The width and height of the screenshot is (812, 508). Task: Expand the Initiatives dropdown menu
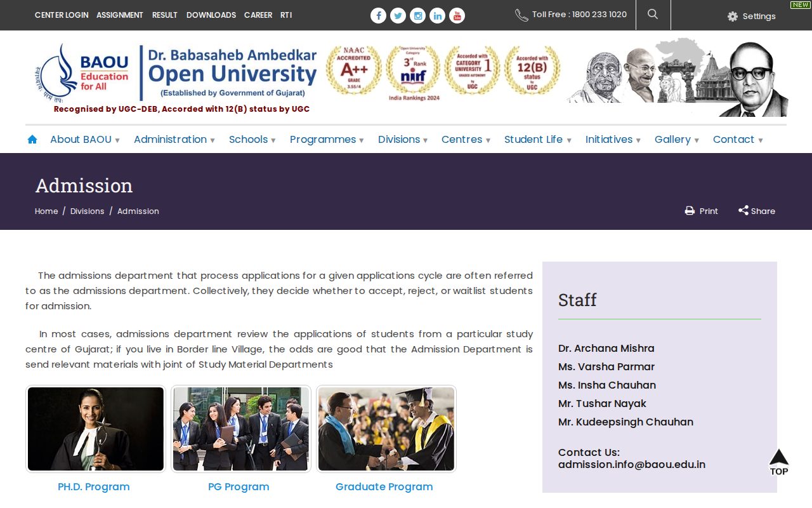click(613, 140)
